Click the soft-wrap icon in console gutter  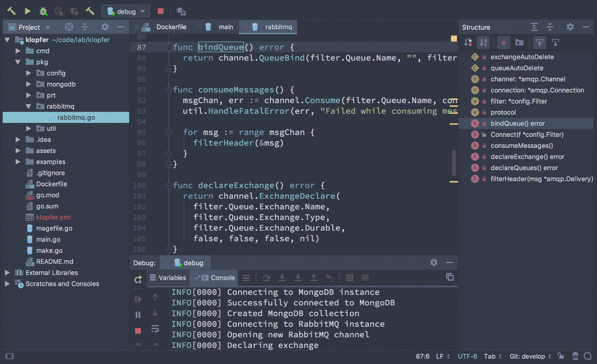[x=155, y=329]
